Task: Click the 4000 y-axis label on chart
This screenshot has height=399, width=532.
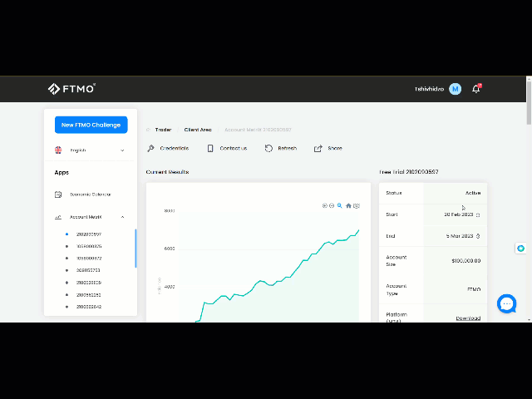Action: pyautogui.click(x=170, y=287)
